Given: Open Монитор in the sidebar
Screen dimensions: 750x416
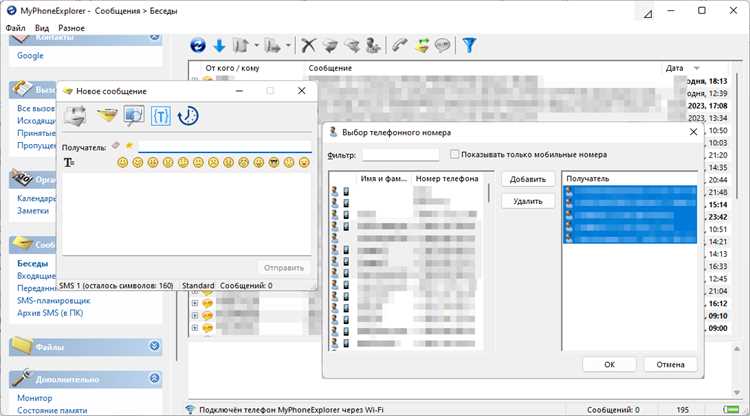Looking at the screenshot, I should [34, 398].
